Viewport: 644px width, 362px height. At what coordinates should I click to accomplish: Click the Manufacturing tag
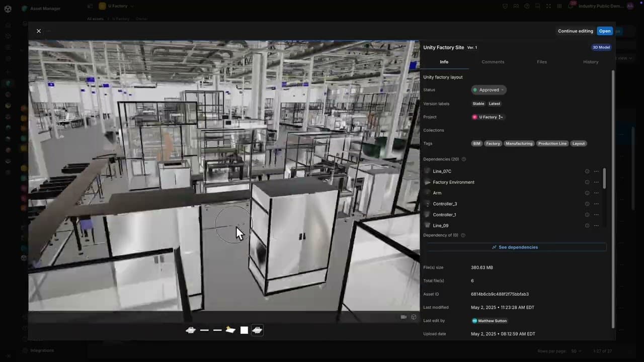click(519, 144)
